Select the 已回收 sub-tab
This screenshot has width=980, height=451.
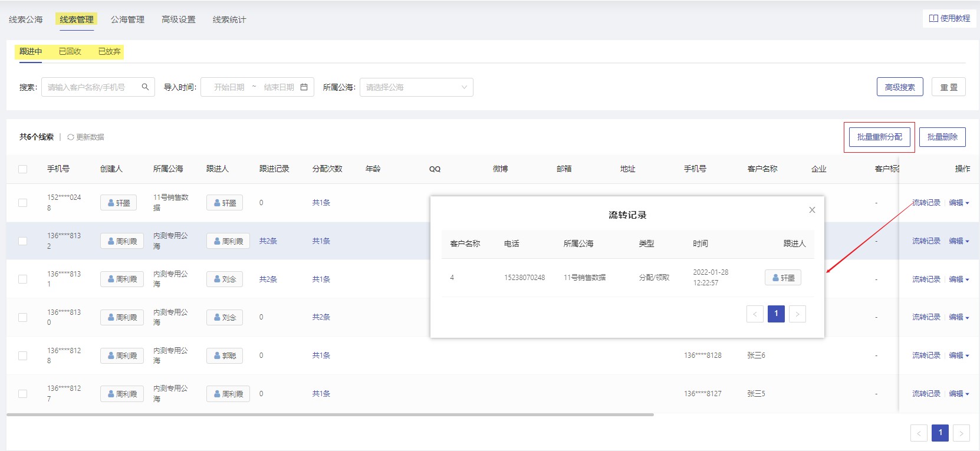pyautogui.click(x=70, y=51)
